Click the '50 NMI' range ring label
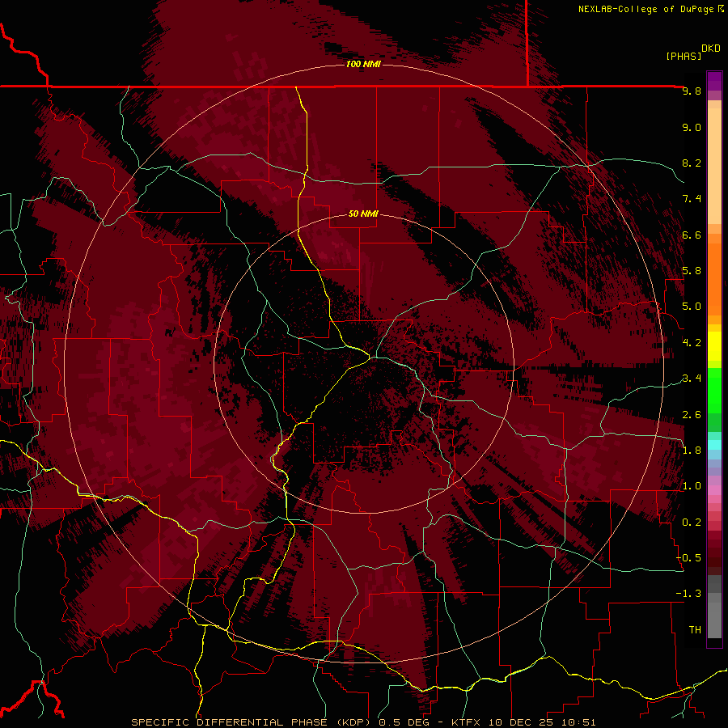This screenshot has width=728, height=728. (x=363, y=214)
